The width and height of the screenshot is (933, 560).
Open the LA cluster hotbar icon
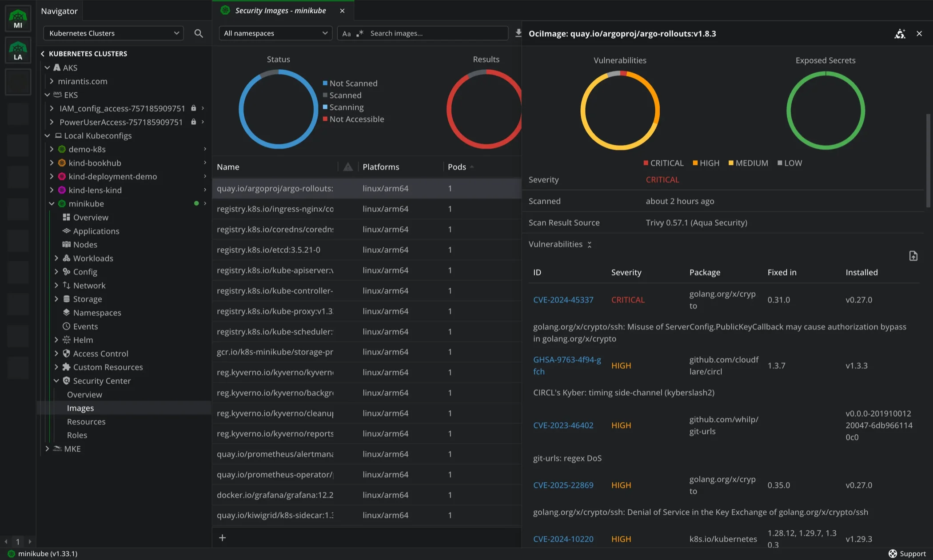(18, 50)
